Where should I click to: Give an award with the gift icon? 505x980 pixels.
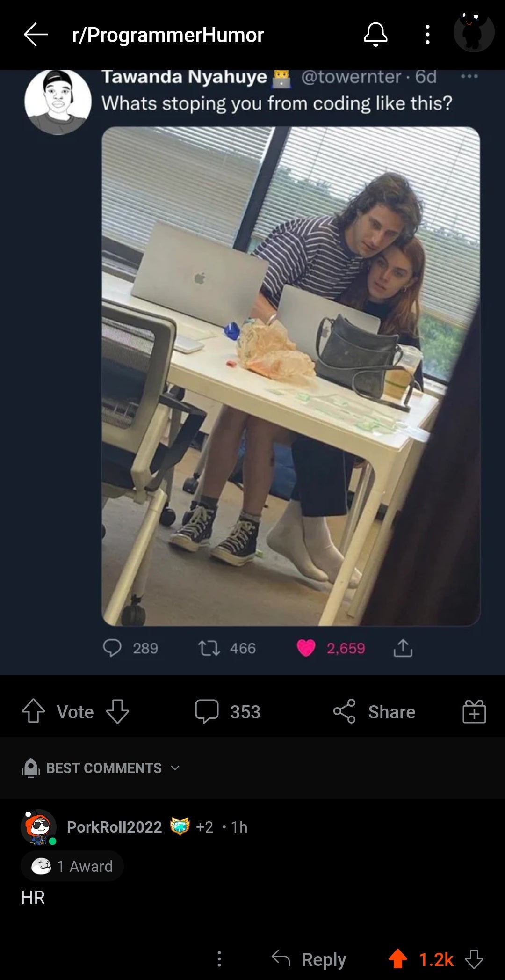coord(474,711)
